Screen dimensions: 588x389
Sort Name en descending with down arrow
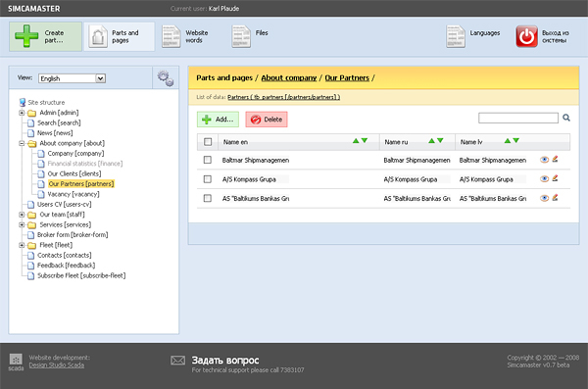pos(365,141)
